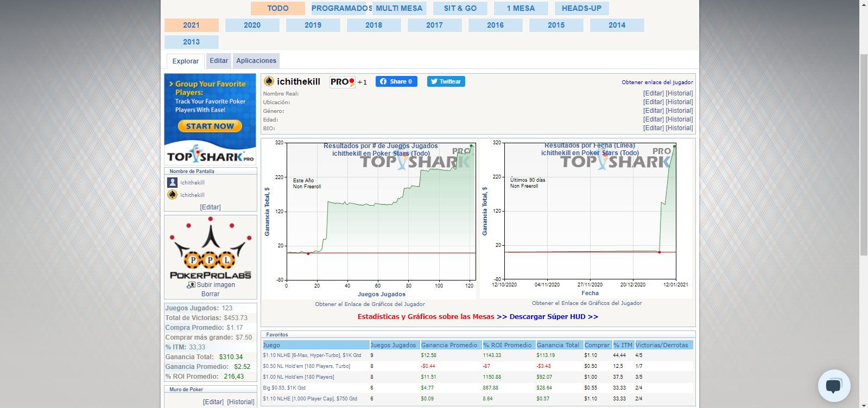
Task: Click Editar in the Muro de Poker panel
Action: (213, 402)
